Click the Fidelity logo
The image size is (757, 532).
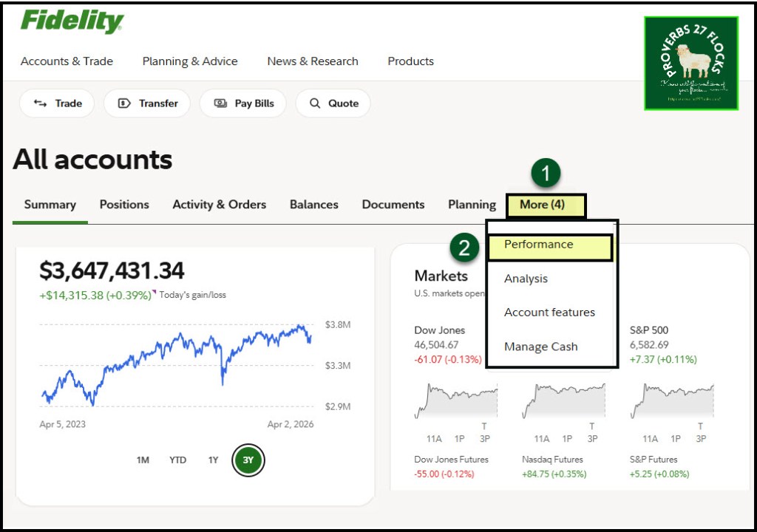[72, 21]
